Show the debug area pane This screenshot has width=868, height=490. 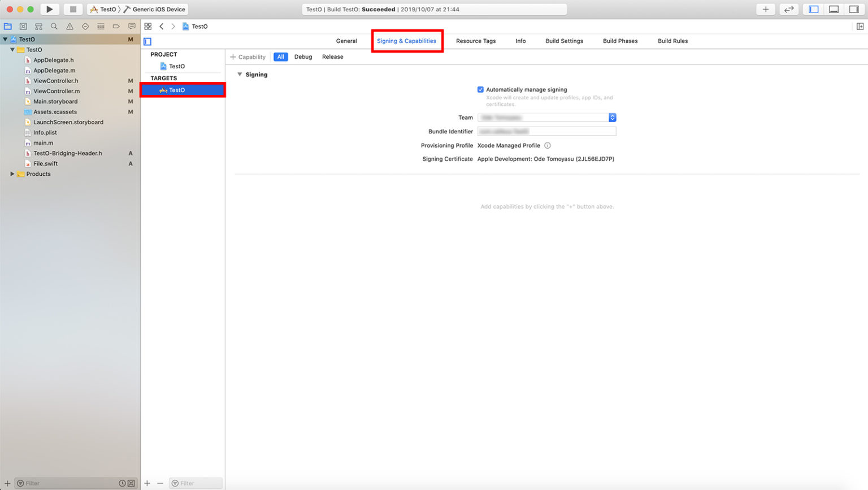(x=833, y=8)
